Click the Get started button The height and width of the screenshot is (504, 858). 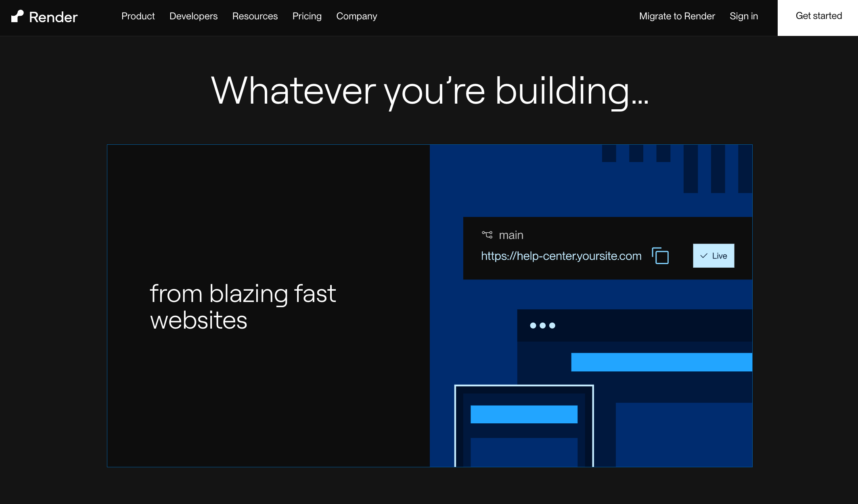(x=818, y=18)
